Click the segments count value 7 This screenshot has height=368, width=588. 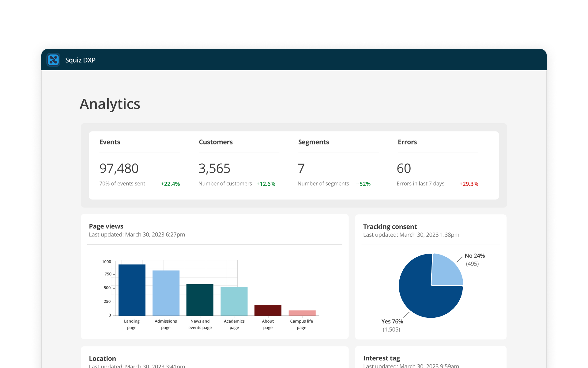point(301,168)
